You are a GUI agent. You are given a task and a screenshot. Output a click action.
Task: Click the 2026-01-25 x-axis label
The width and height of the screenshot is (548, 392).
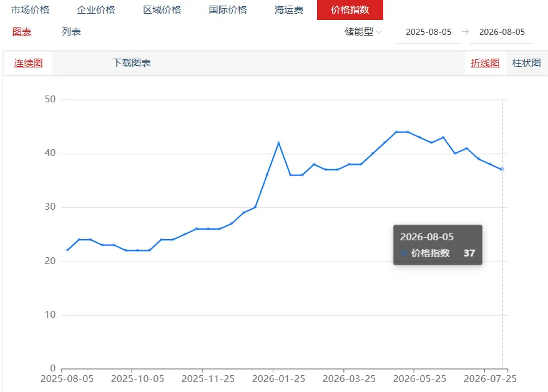[x=278, y=379]
